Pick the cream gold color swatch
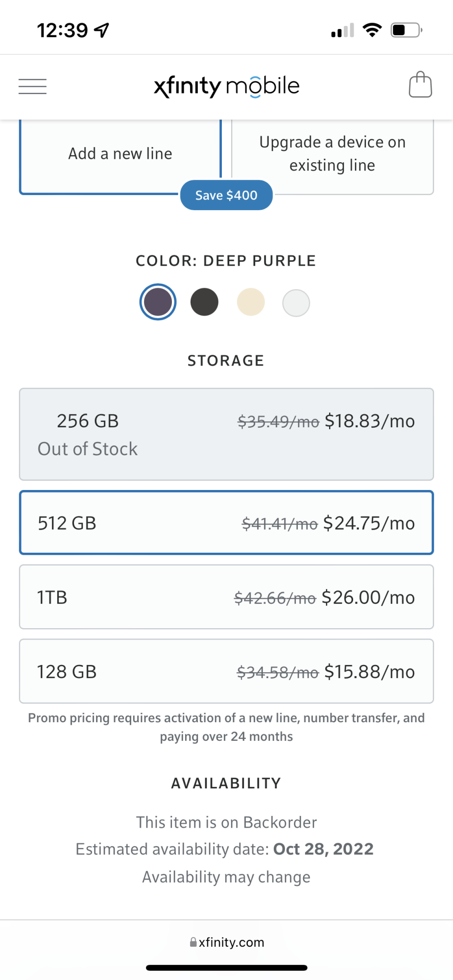 pos(251,302)
